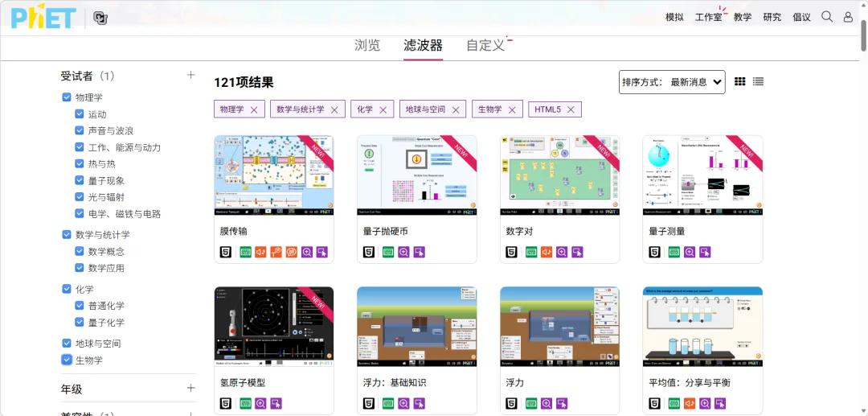Open the 模拟 navigation menu
This screenshot has height=416, width=868.
(x=674, y=17)
